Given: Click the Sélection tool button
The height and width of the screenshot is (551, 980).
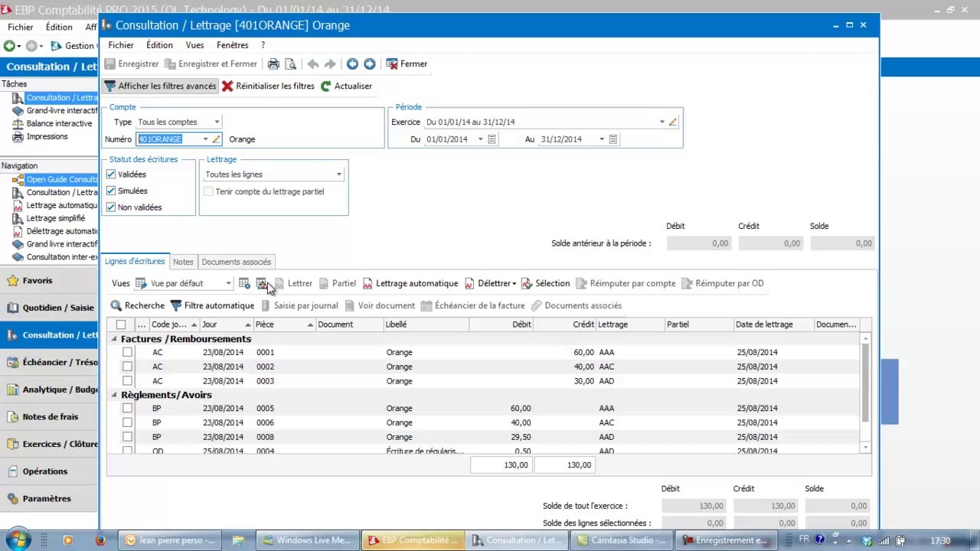Looking at the screenshot, I should pyautogui.click(x=545, y=283).
